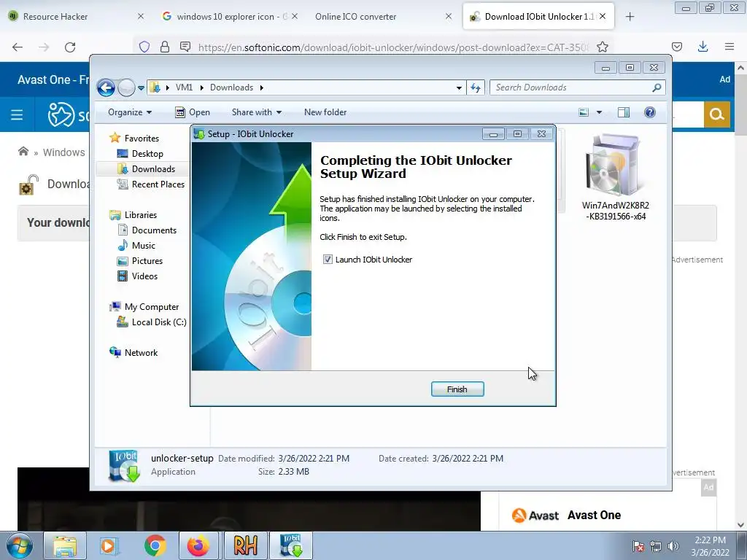
Task: Open the Organize menu
Action: [x=130, y=112]
